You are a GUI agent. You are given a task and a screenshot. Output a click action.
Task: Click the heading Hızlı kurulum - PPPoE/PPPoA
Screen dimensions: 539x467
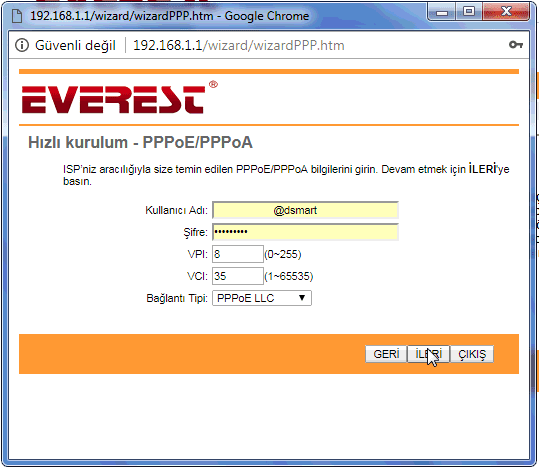(140, 142)
